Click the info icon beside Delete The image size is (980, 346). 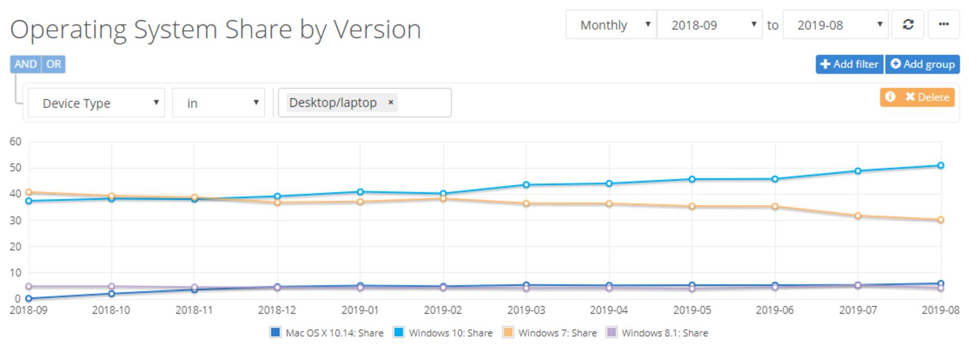pos(890,97)
